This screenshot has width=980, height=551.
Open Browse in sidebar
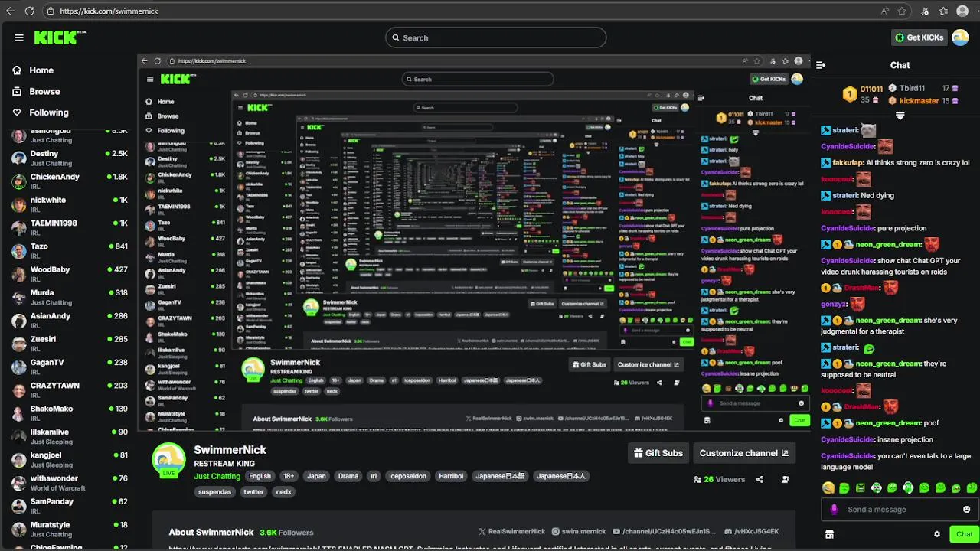pos(35,91)
